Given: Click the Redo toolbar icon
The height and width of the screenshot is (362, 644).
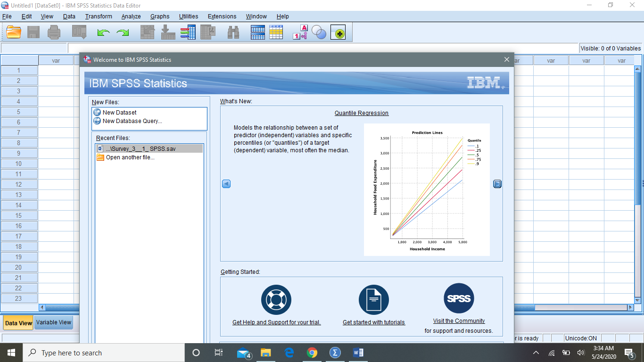Looking at the screenshot, I should coord(122,32).
